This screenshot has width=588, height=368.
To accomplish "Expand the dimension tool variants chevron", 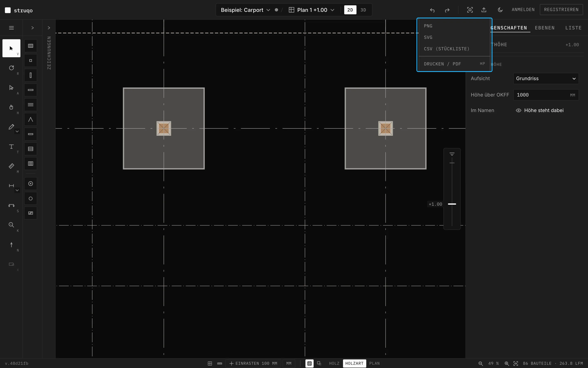I will [17, 190].
